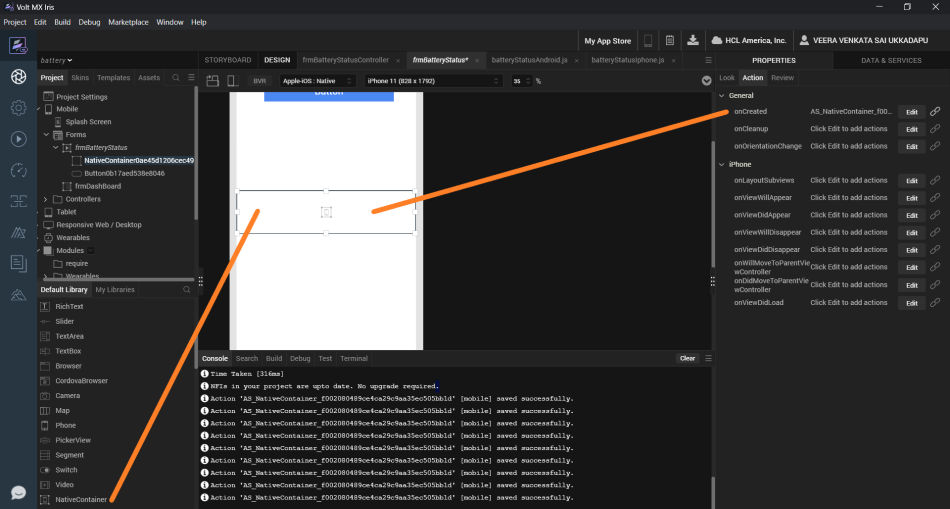Collapse the frmBatteryStatus tree node
This screenshot has height=509, width=950.
(56, 147)
